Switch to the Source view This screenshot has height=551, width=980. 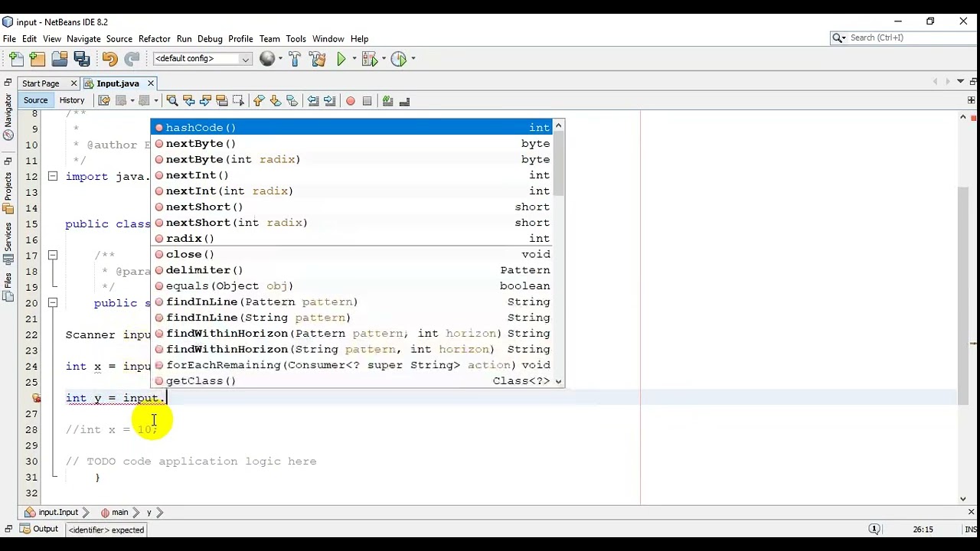point(35,100)
